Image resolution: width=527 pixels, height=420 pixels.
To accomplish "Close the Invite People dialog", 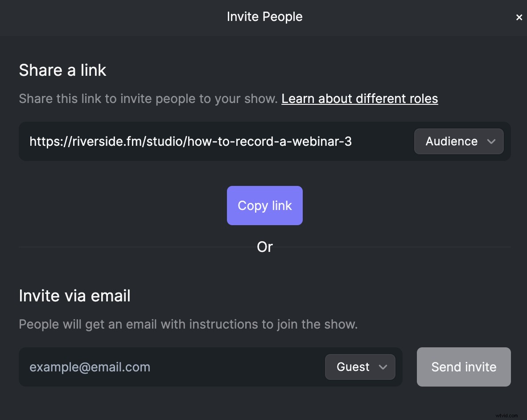I will pyautogui.click(x=519, y=17).
